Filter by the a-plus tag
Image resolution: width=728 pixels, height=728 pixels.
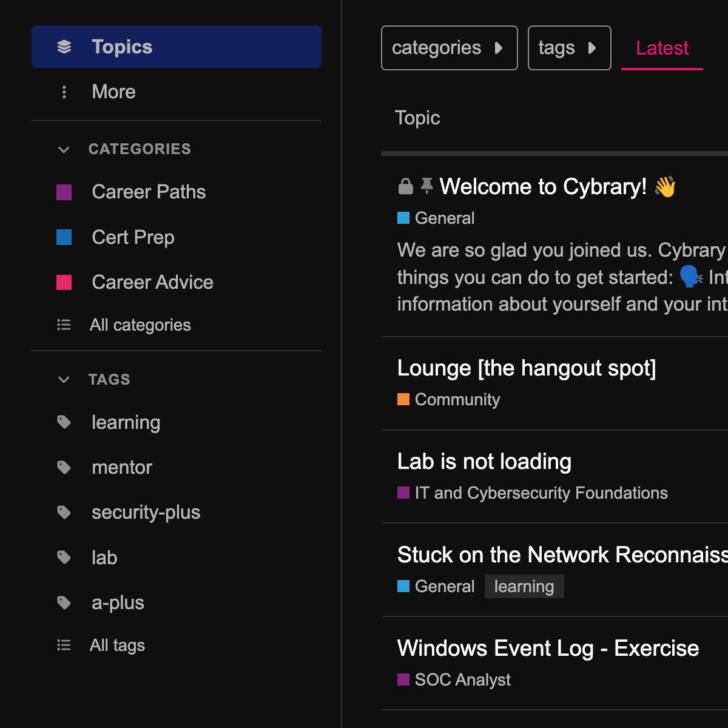pos(177,603)
